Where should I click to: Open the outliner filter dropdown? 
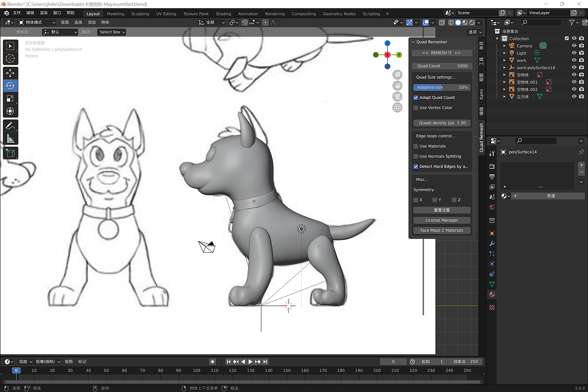(x=573, y=22)
